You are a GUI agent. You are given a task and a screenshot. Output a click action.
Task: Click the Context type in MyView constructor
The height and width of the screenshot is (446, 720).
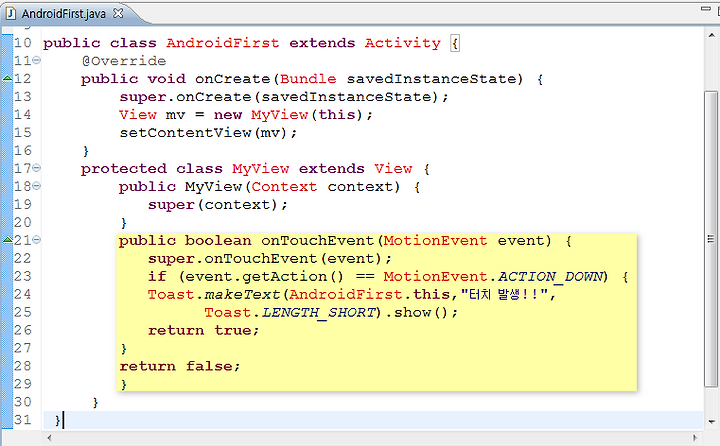[x=284, y=186]
